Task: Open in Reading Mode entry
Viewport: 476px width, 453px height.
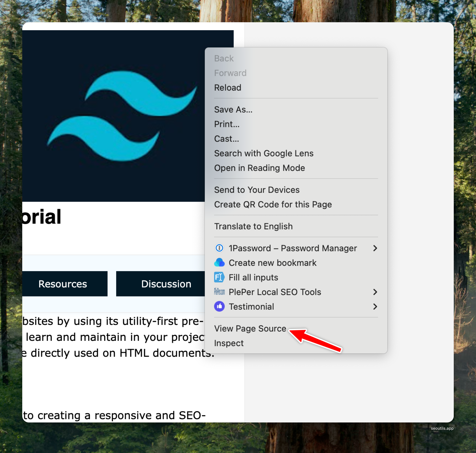Action: (259, 168)
